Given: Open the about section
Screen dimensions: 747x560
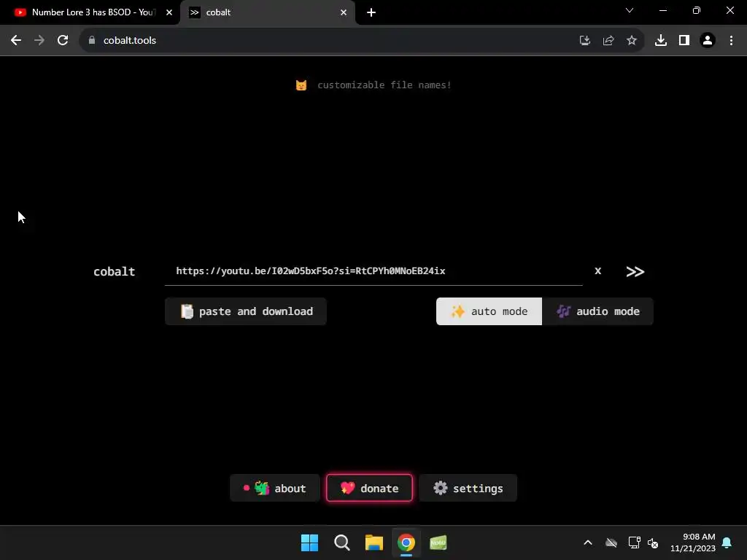Looking at the screenshot, I should (275, 488).
